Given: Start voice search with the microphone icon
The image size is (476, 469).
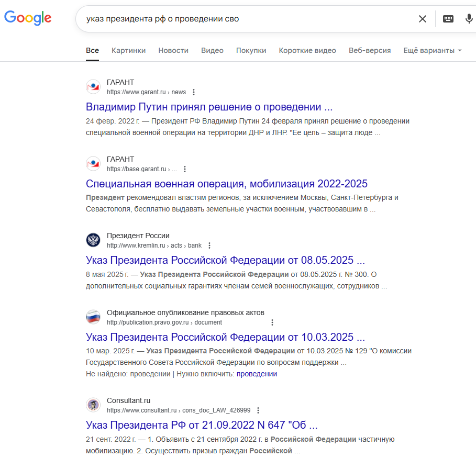Looking at the screenshot, I should tap(469, 19).
